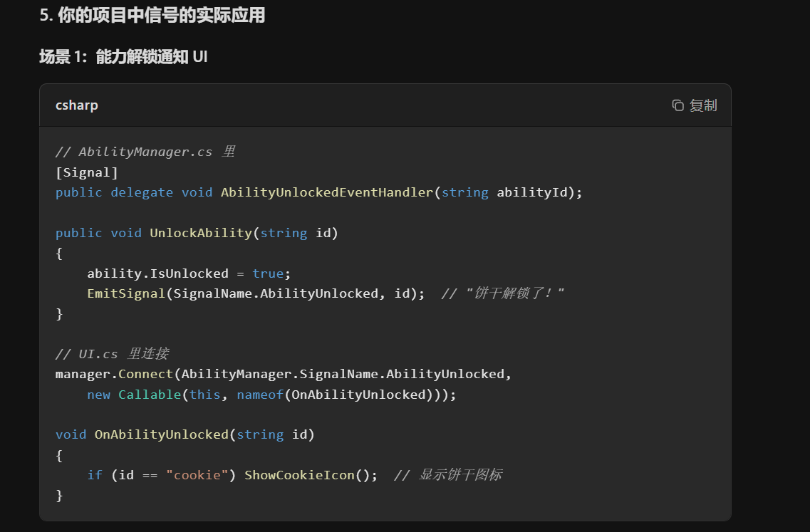Viewport: 810px width, 532px height.
Task: Click the subheading 场景 1: 能力解锁通知 UI
Action: pyautogui.click(x=123, y=57)
